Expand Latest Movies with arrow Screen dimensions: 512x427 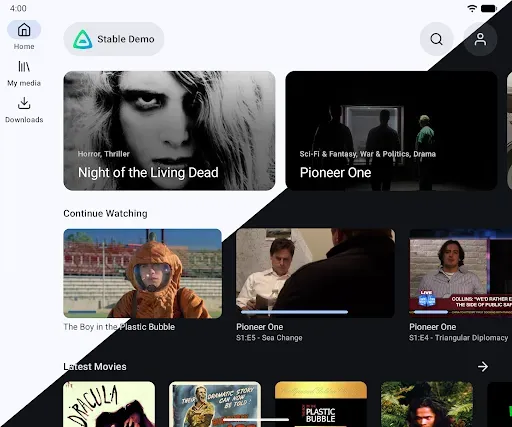(x=483, y=367)
